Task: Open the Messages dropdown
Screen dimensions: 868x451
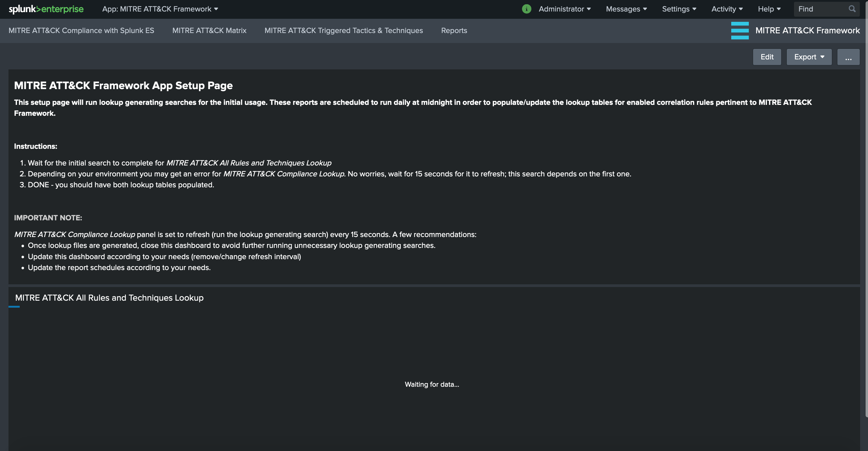Action: click(x=626, y=9)
